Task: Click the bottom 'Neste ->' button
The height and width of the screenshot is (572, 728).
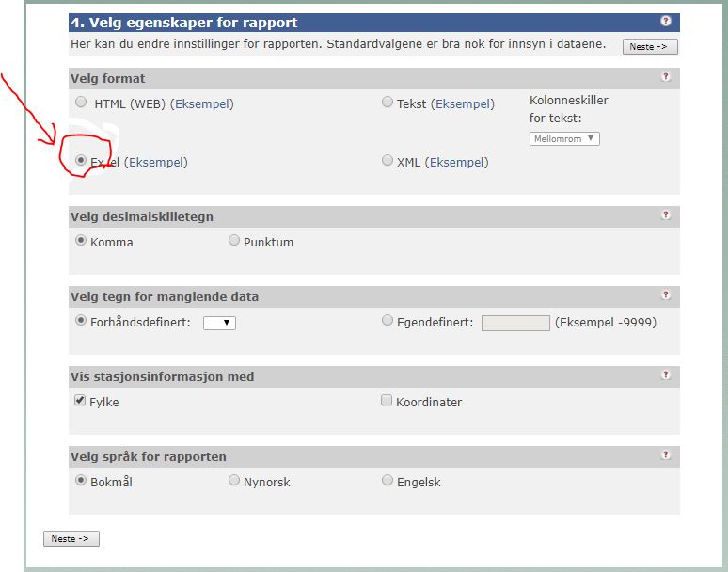Action: (x=71, y=538)
